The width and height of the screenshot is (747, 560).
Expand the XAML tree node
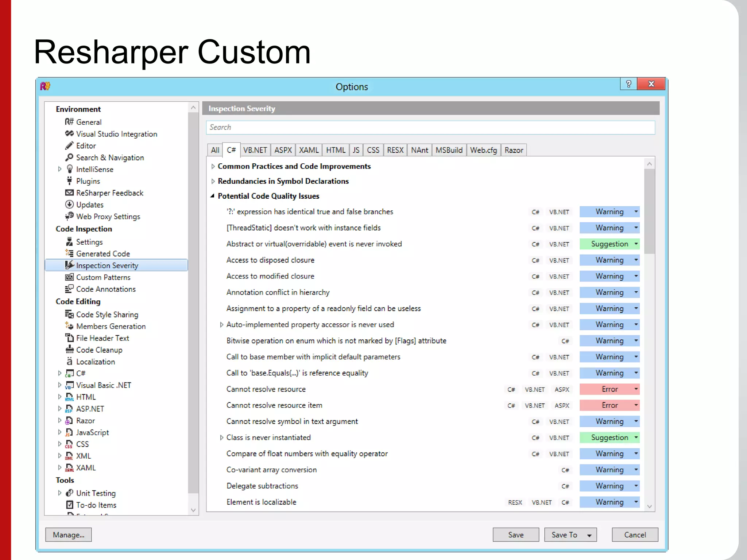[60, 467]
